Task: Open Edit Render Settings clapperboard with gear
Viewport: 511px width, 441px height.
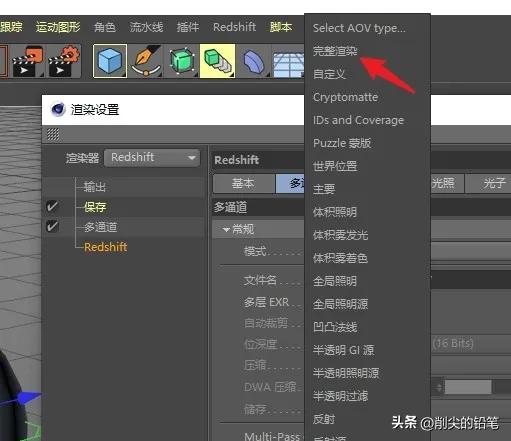Action: [64, 62]
